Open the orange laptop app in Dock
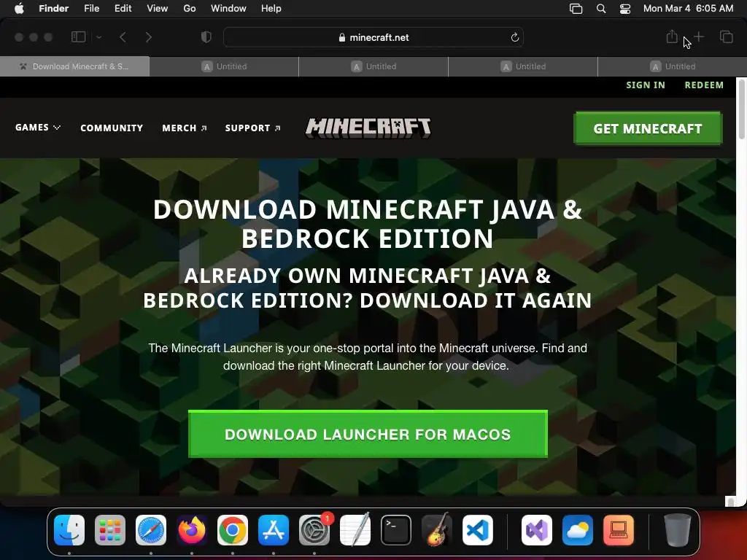Viewport: 747px width, 560px height. click(x=619, y=530)
